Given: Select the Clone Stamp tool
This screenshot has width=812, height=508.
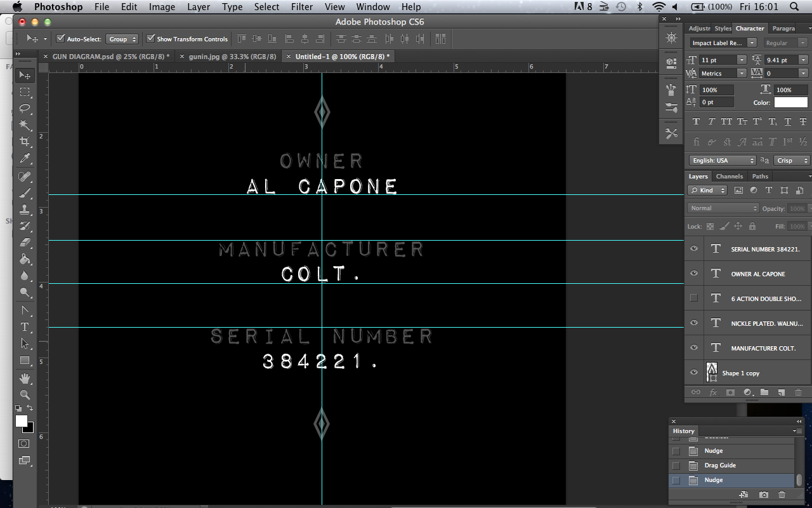Looking at the screenshot, I should pos(25,209).
